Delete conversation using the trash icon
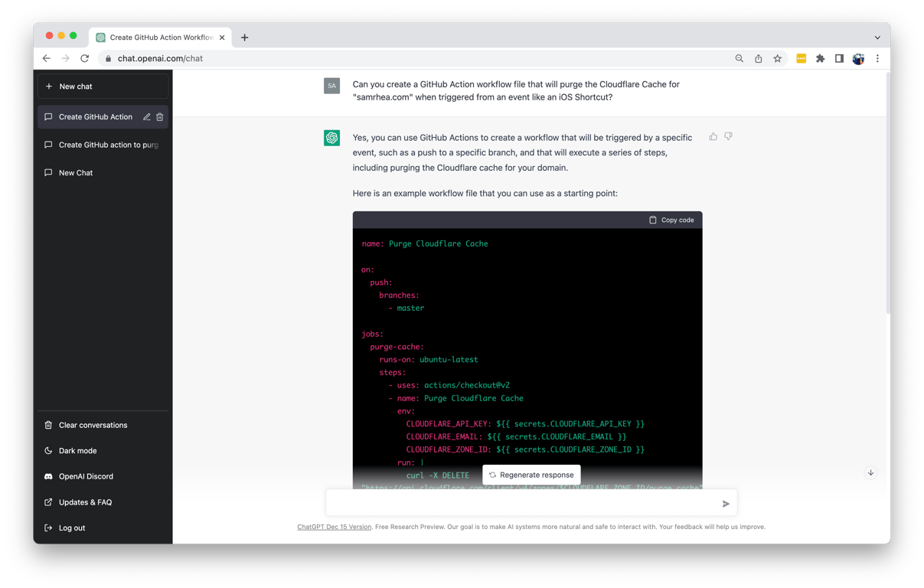Viewport: 924px width, 588px height. pos(160,117)
